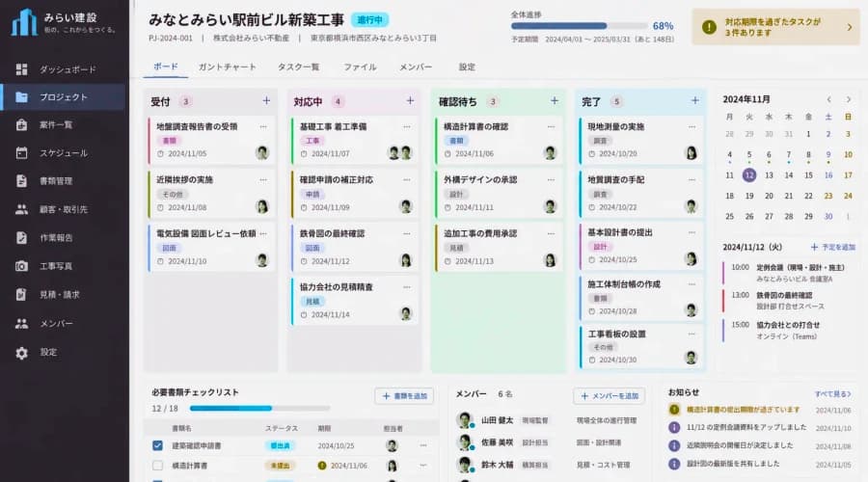Click the overdue warning icon in alert banner

[709, 27]
